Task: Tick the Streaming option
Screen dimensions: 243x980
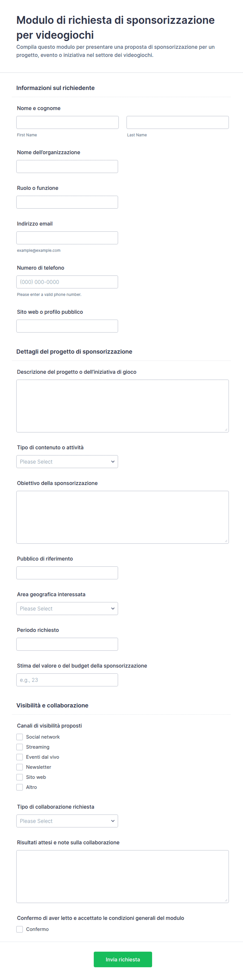Action: (20, 747)
